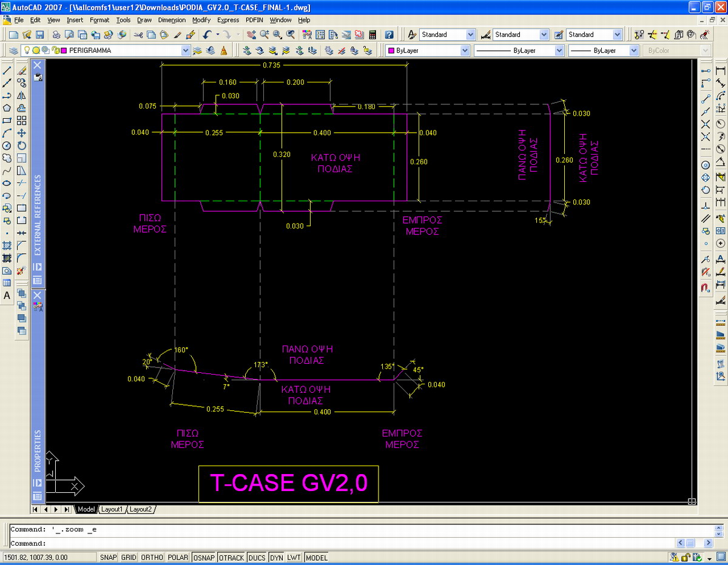728x565 pixels.
Task: Select the Multiline Text tool
Action: (x=7, y=295)
